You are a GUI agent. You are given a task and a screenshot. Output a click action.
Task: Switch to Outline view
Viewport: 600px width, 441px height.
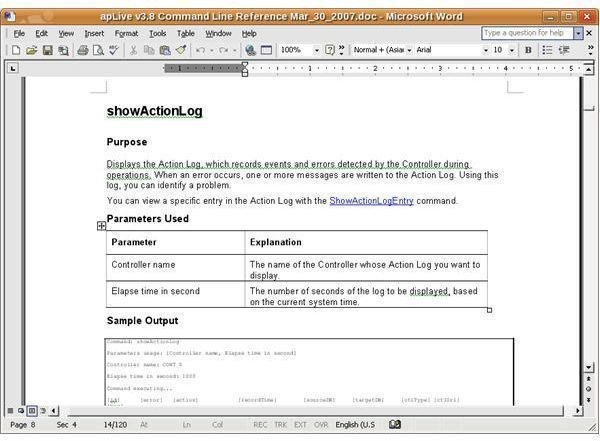[x=43, y=411]
